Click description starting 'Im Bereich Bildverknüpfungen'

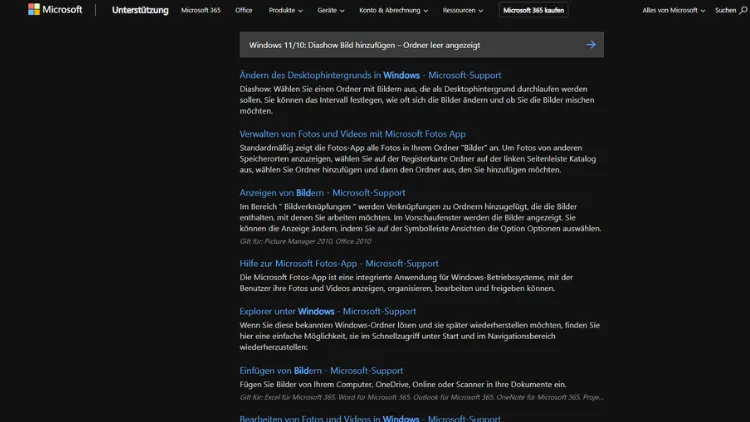coord(420,218)
